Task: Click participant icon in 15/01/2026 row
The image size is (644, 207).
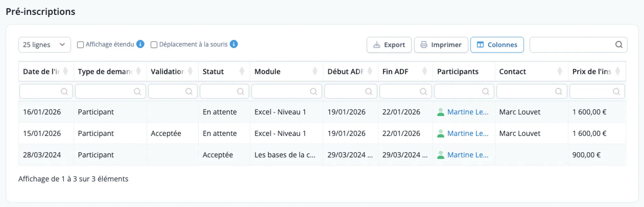Action: (441, 133)
